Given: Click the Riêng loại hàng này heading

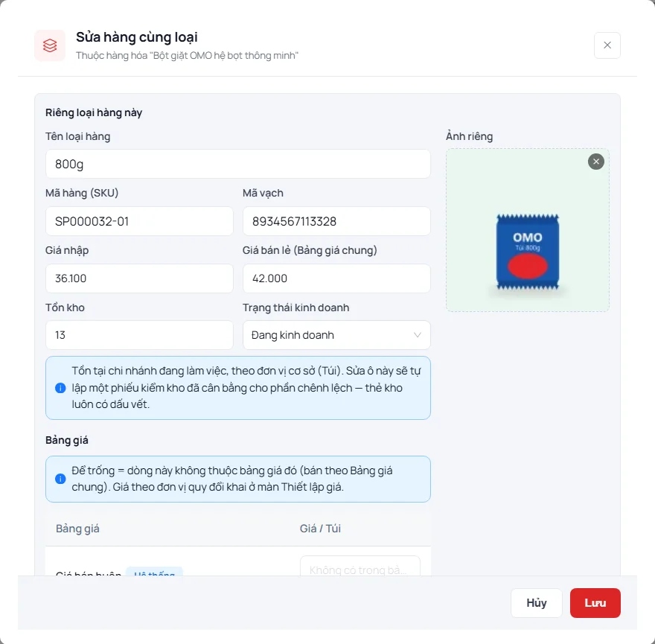Looking at the screenshot, I should 94,112.
